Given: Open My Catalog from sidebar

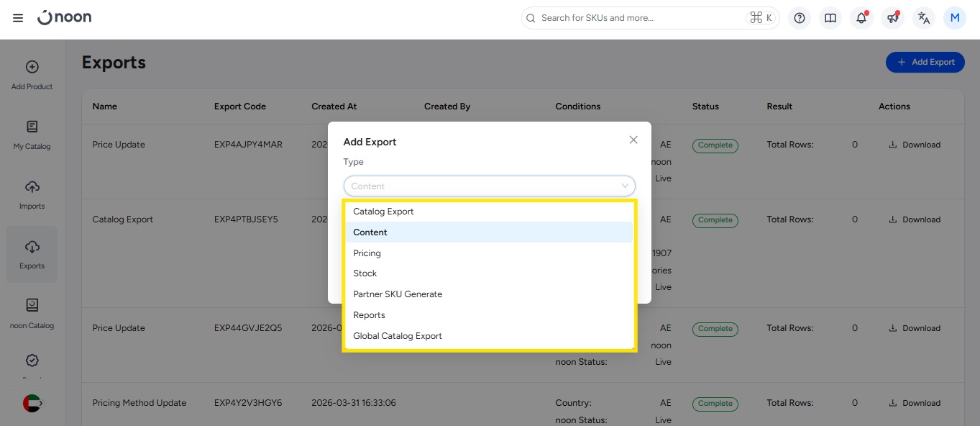Looking at the screenshot, I should pos(32,135).
